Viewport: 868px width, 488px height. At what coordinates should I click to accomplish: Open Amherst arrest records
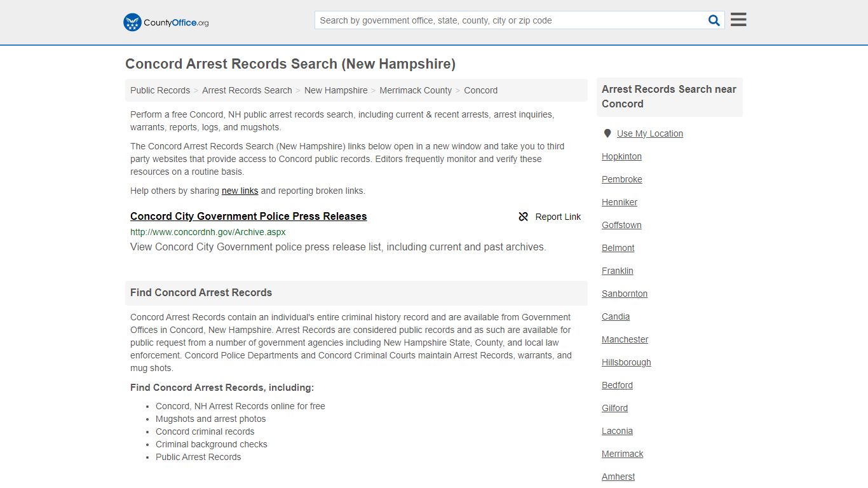[x=618, y=477]
